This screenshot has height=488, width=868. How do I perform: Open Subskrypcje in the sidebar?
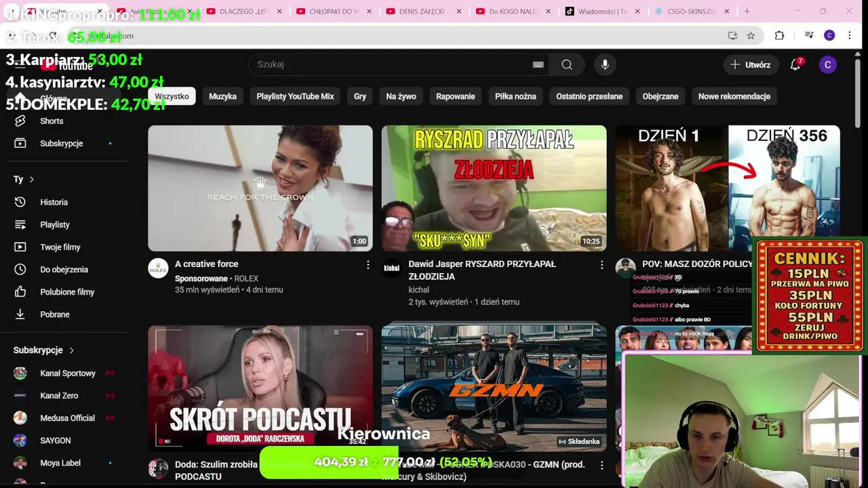coord(61,143)
